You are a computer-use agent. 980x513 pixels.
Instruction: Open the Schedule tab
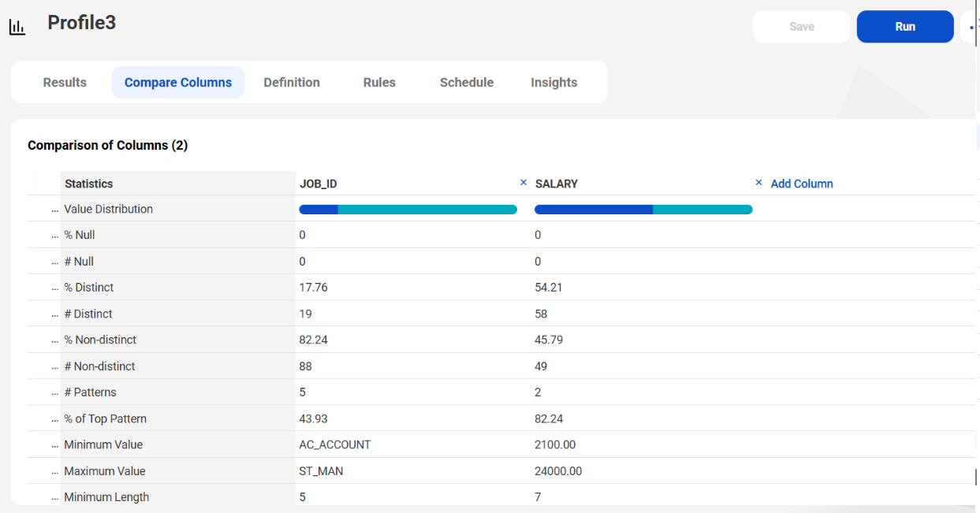click(467, 82)
